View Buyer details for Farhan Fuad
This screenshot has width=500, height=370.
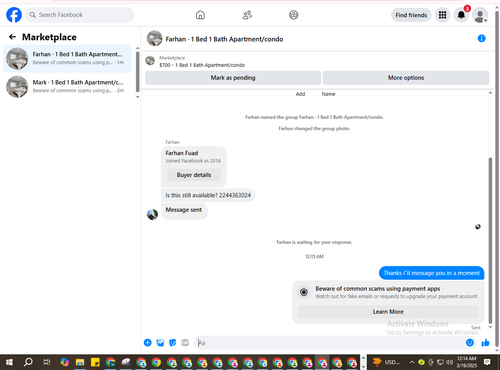(194, 175)
